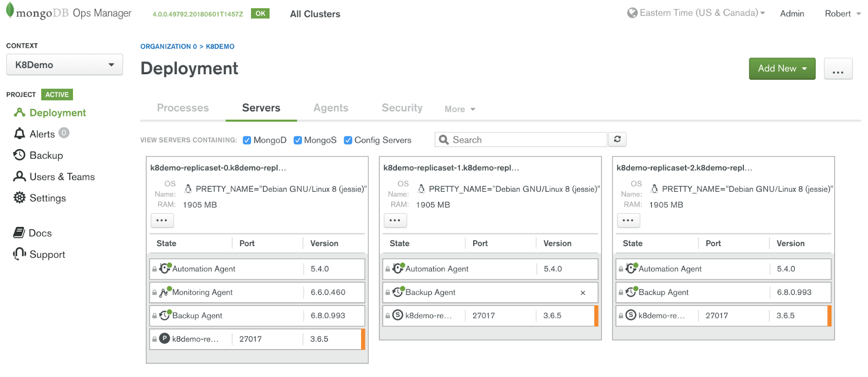
Task: Click Automation Agent icon in replicaset-0 card
Action: pos(165,268)
